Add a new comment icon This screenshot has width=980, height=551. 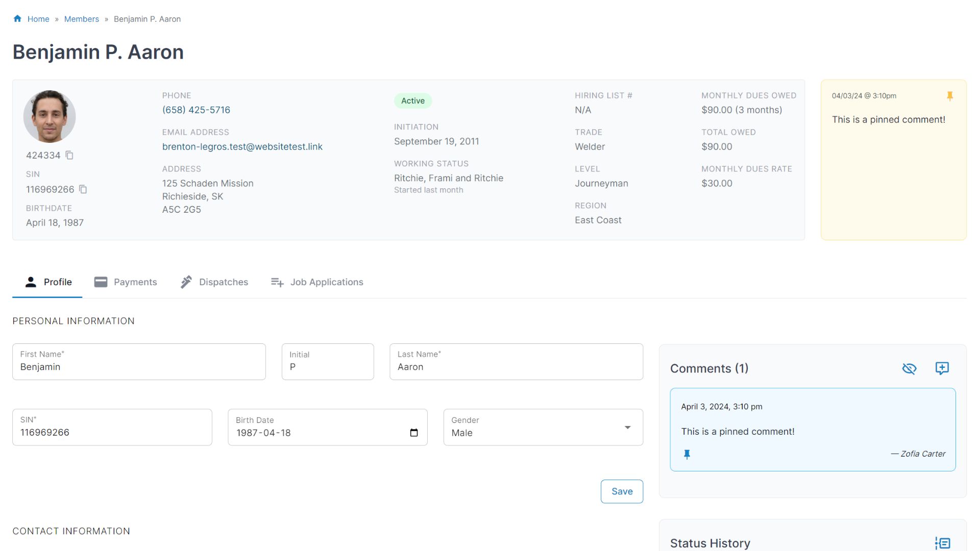942,368
